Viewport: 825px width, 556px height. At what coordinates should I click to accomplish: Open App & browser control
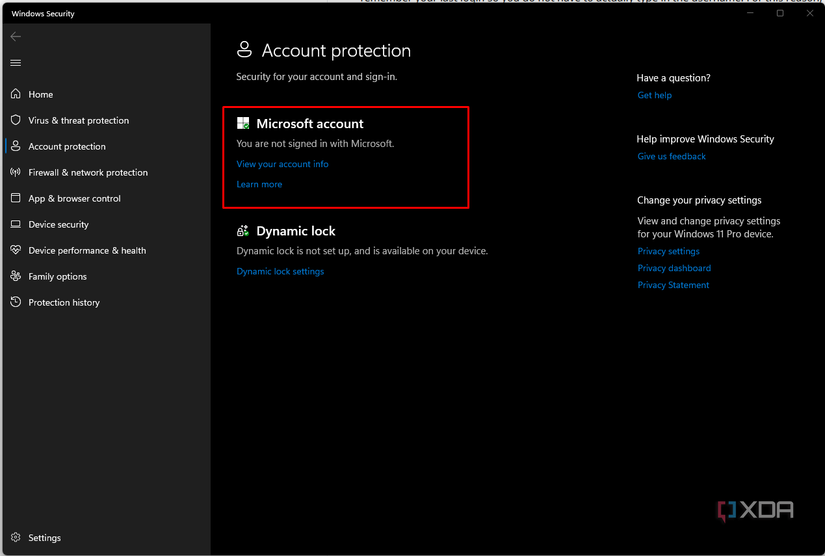pyautogui.click(x=74, y=198)
